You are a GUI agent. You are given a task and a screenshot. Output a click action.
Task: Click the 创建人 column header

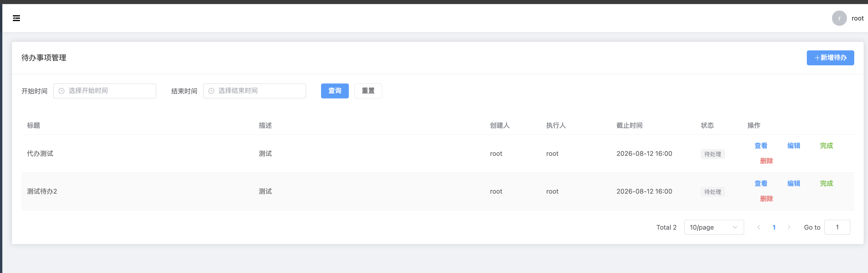coord(499,126)
